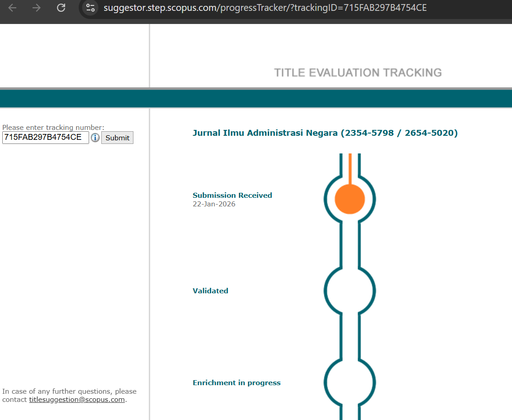Viewport: 512px width, 420px height.
Task: Click the 22-Jan-2026 submission date
Action: point(214,204)
